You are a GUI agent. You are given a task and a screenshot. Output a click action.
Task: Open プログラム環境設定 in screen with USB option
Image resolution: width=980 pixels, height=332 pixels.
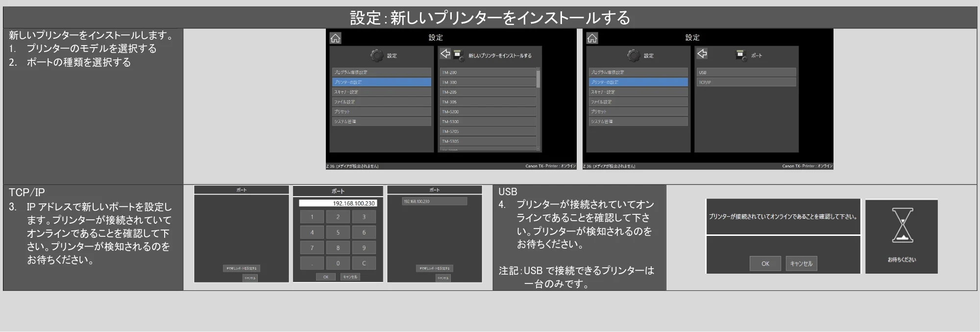click(x=638, y=72)
